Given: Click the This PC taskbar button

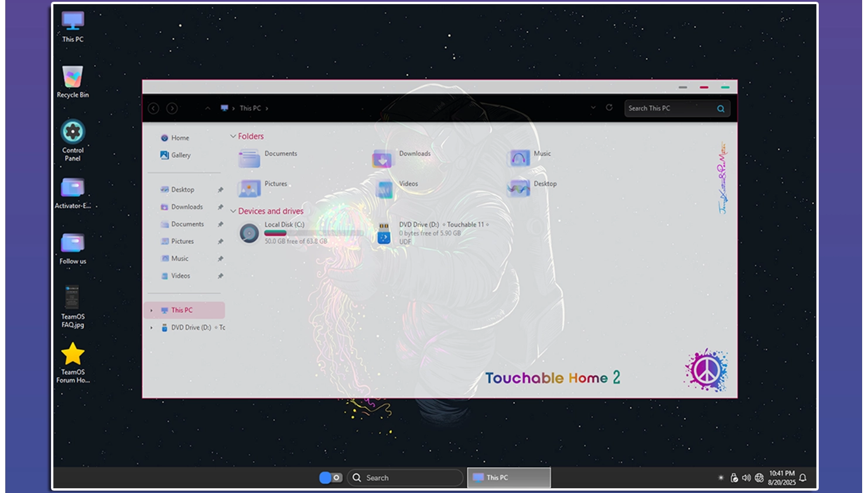Looking at the screenshot, I should pos(508,478).
